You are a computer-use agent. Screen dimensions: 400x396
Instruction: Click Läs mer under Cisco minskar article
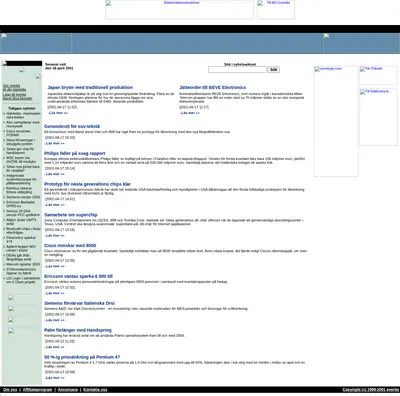point(55,266)
